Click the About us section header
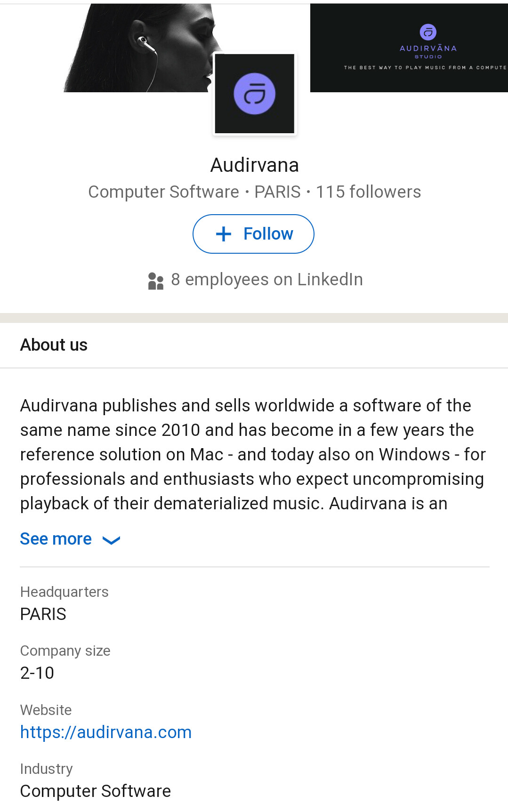The width and height of the screenshot is (508, 812). (54, 345)
